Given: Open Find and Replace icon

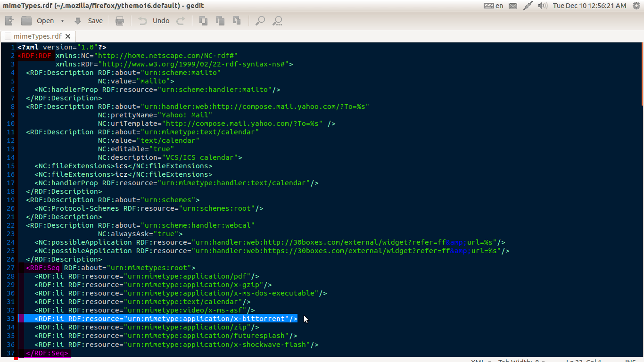Looking at the screenshot, I should click(278, 21).
